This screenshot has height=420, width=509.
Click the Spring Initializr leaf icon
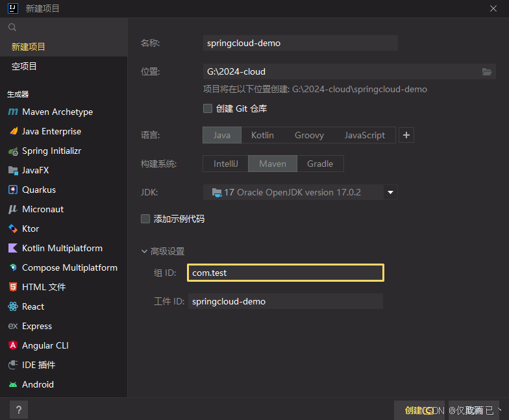tap(13, 151)
